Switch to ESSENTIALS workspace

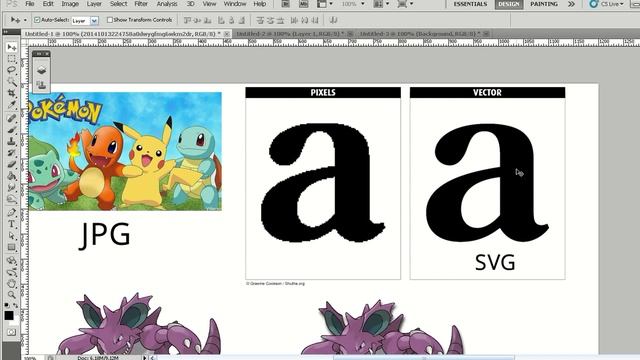tap(470, 4)
